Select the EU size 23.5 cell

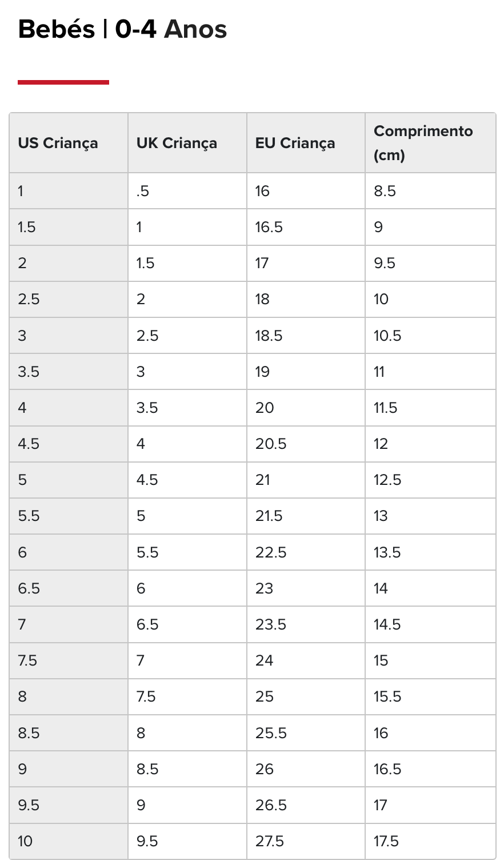tap(271, 624)
